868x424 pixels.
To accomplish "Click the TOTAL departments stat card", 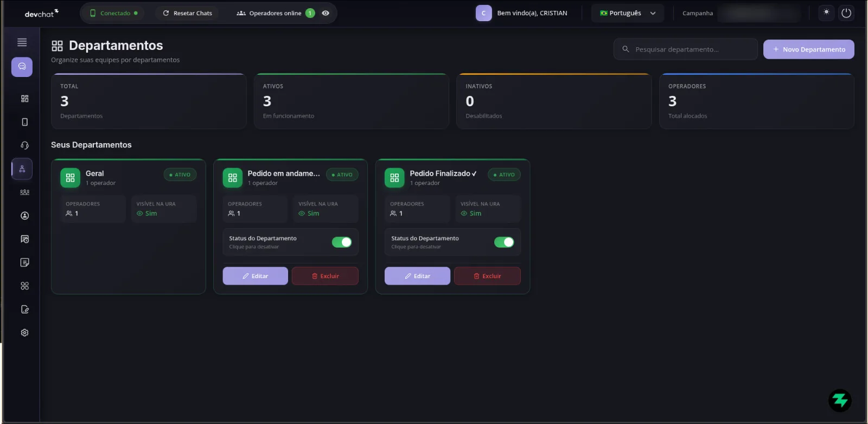I will 149,101.
